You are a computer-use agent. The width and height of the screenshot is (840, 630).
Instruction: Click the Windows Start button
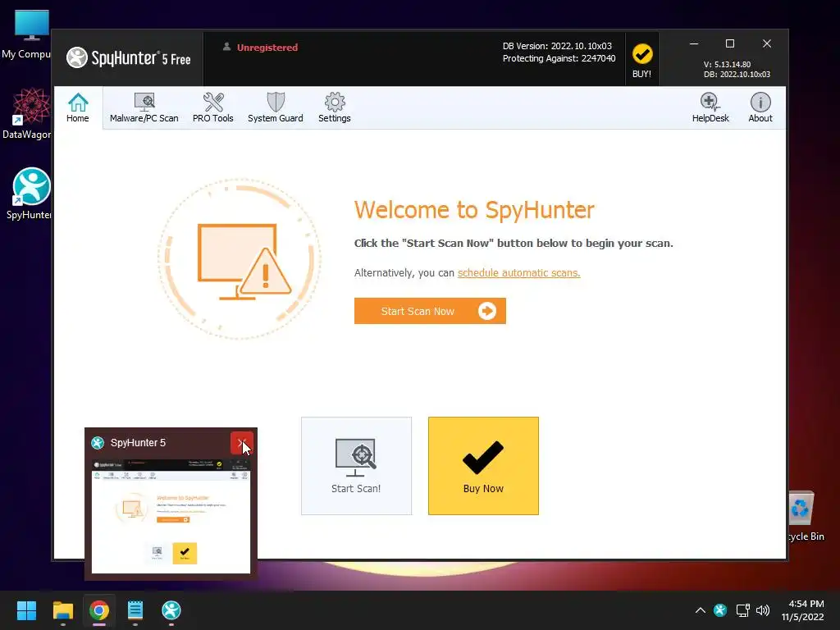tap(26, 610)
